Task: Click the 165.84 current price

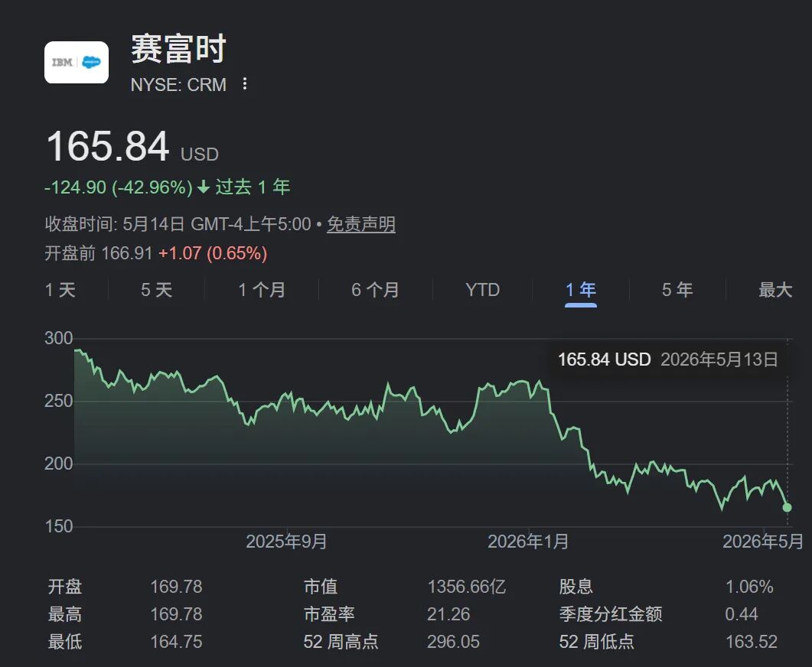Action: click(108, 146)
